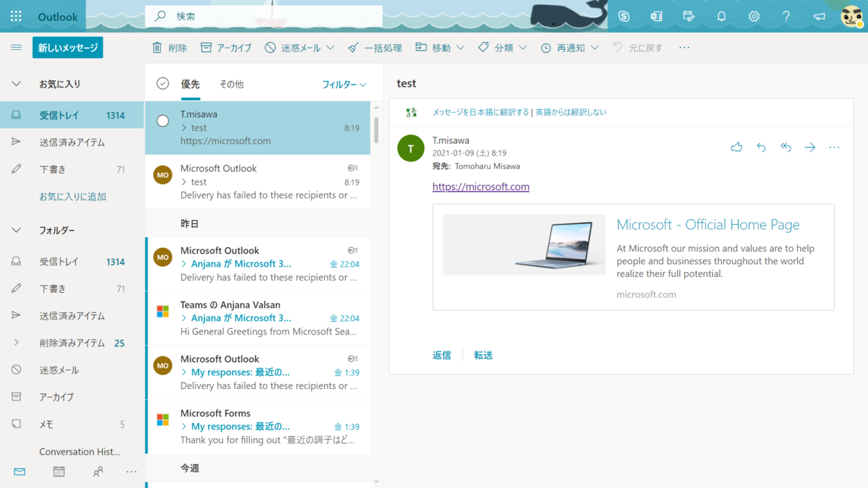Click the laptop preview thumbnail
This screenshot has height=488, width=868.
pyautogui.click(x=524, y=244)
